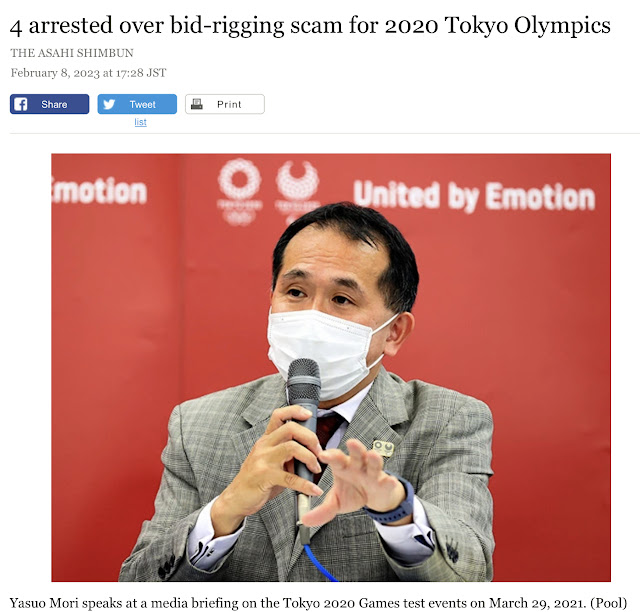Open the Print view of the article
Screen dimensions: 640x612
pos(225,104)
